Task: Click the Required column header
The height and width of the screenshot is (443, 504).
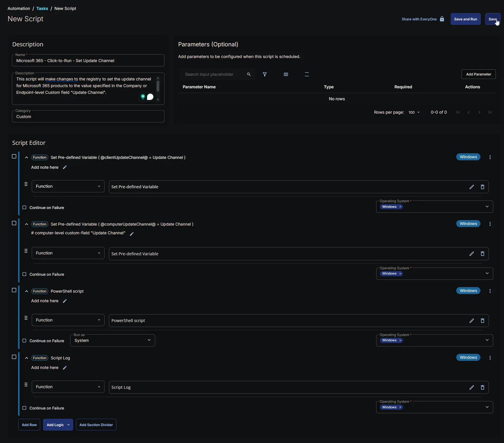Action: (403, 87)
